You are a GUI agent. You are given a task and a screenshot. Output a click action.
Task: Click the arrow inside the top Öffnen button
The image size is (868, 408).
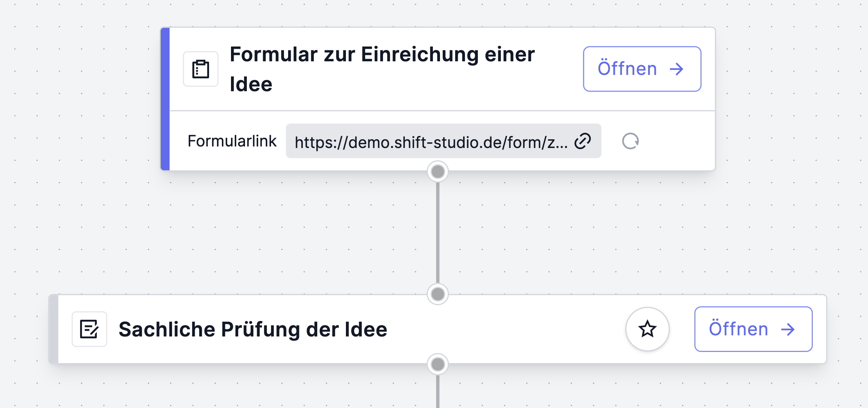(676, 69)
